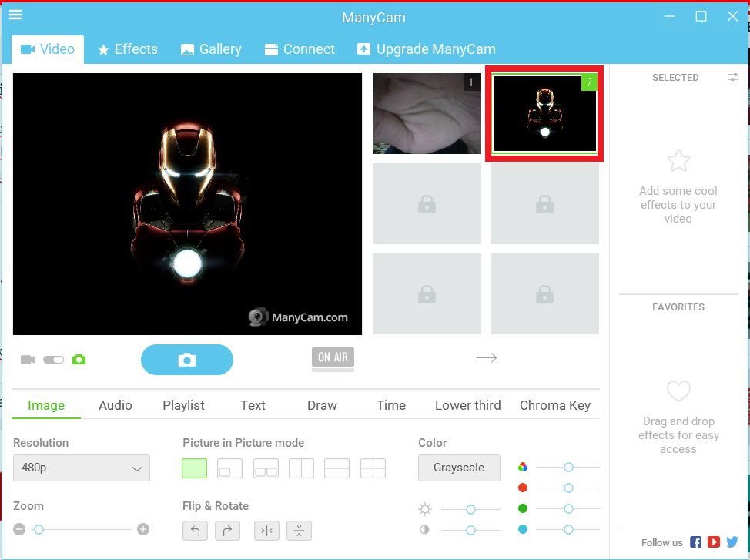Click Upgrade ManyCam tab
Screen dimensions: 750x560
coord(426,49)
